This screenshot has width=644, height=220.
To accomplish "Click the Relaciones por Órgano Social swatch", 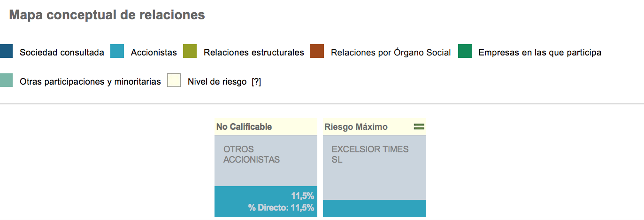I will 317,52.
